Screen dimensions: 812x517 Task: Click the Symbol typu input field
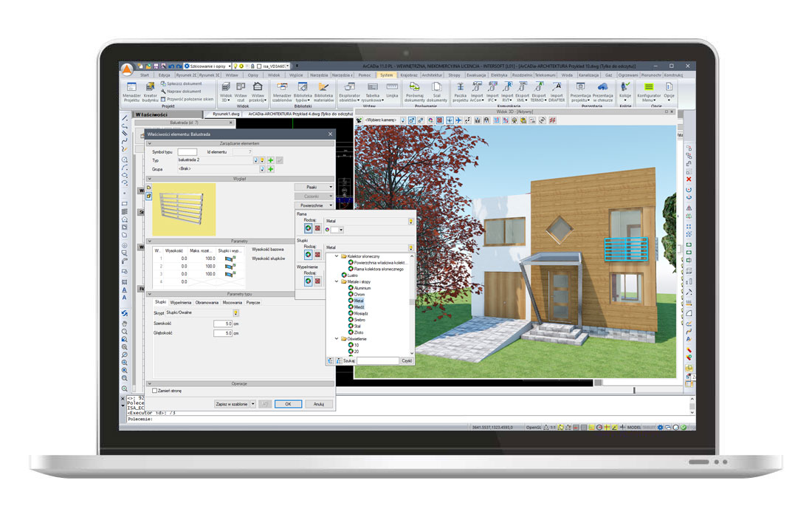pyautogui.click(x=187, y=152)
